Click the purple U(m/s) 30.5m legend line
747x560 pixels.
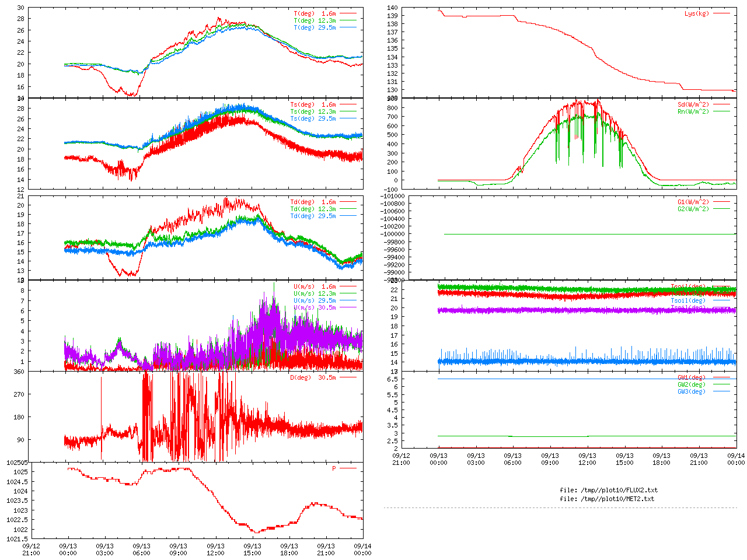click(x=348, y=307)
